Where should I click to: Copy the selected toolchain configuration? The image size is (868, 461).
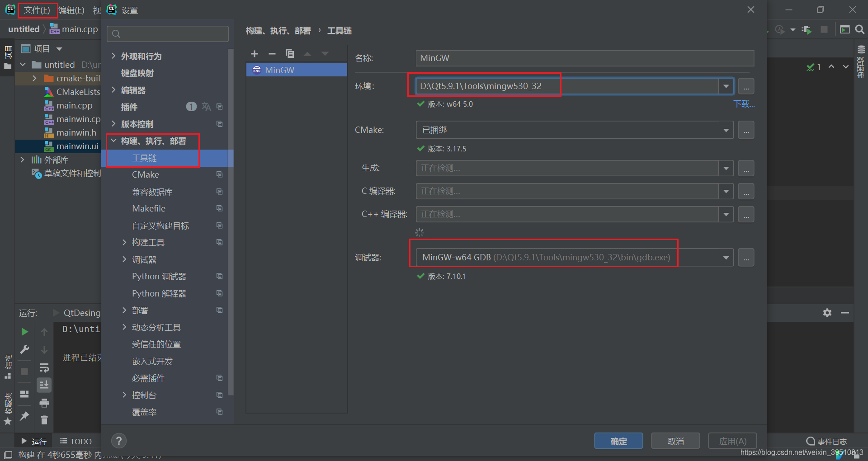click(x=290, y=54)
